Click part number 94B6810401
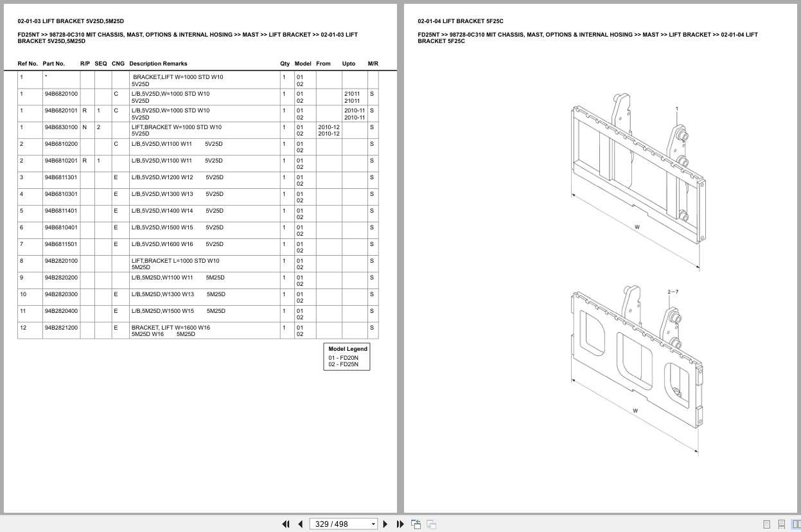The image size is (801, 532). 61,227
